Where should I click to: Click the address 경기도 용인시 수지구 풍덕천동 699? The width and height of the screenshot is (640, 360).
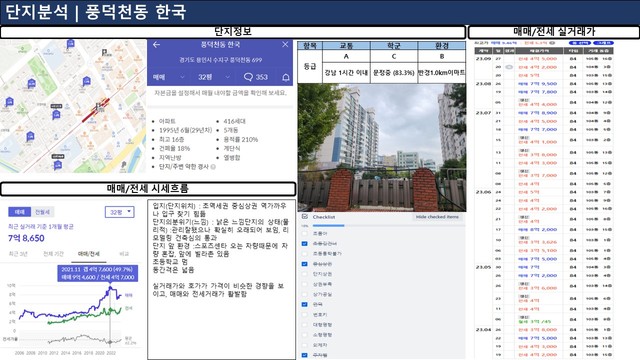click(220, 60)
